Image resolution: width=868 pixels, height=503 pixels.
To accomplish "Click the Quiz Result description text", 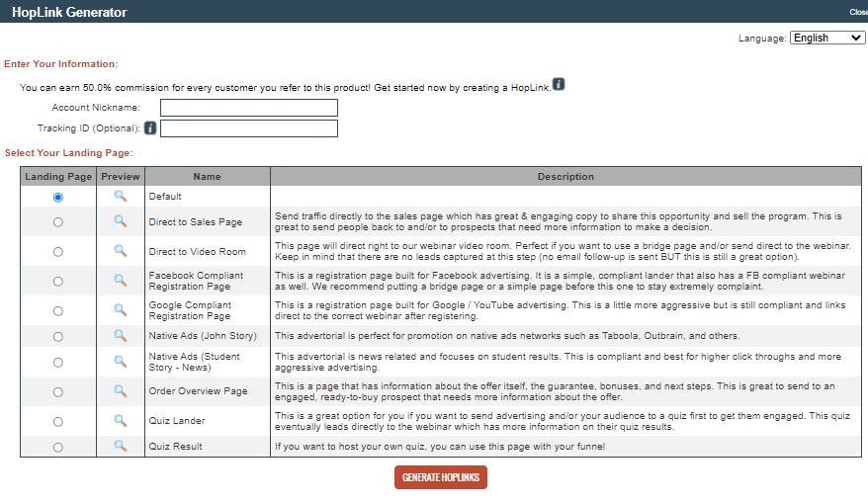I will [x=440, y=447].
